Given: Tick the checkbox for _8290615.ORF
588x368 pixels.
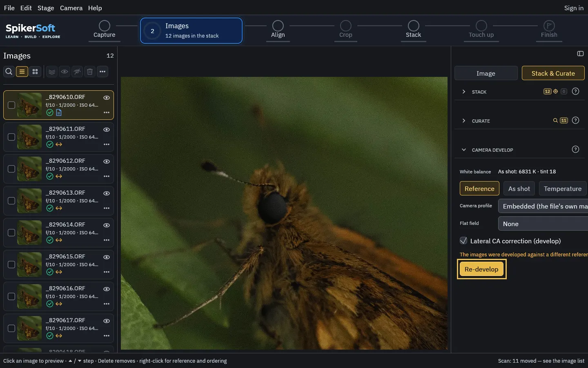Looking at the screenshot, I should (x=11, y=265).
